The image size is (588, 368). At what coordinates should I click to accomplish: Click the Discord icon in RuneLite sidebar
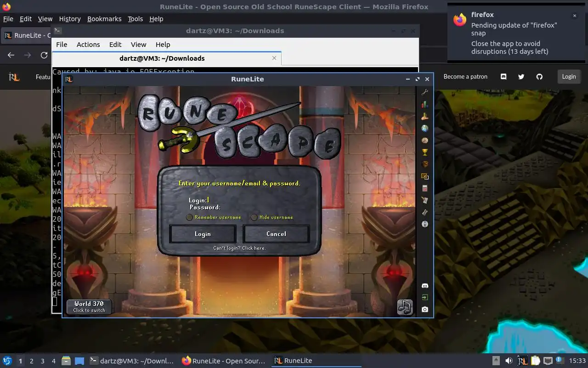tap(425, 286)
